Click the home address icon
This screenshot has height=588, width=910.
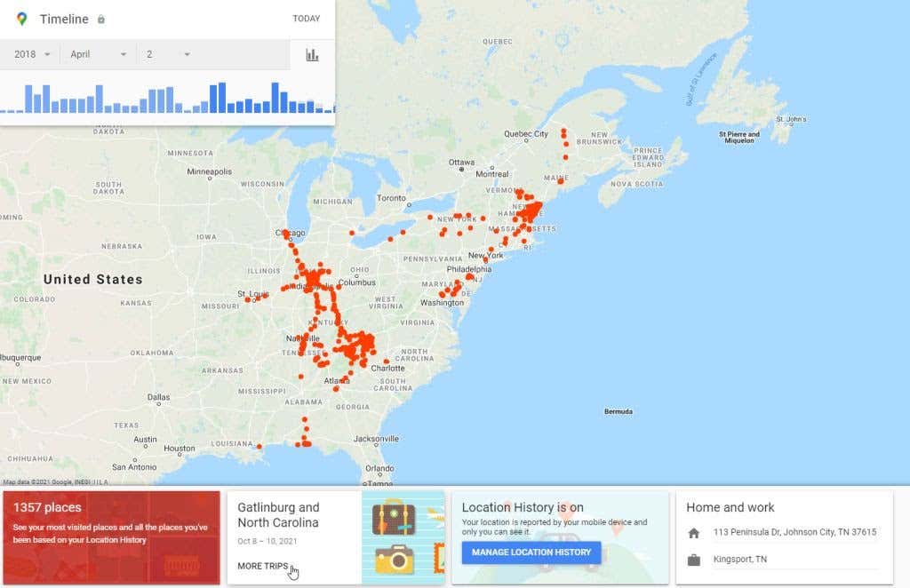[x=694, y=533]
